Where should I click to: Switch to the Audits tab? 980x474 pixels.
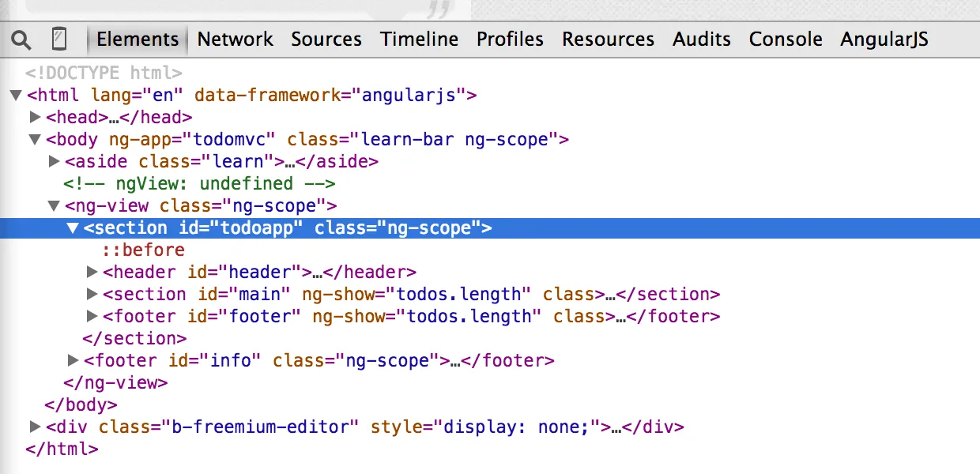702,39
